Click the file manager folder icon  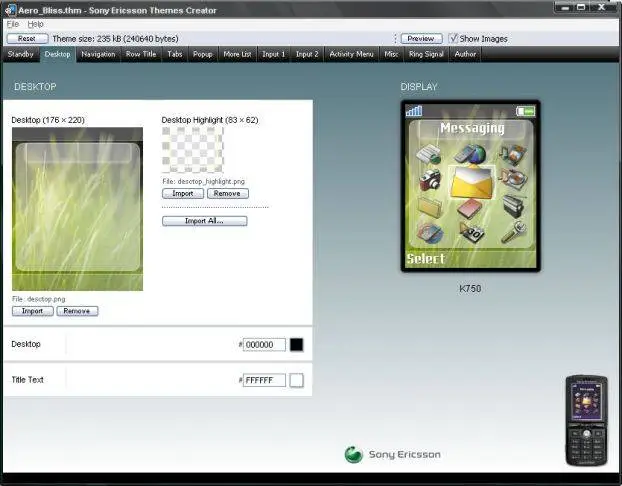[x=430, y=207]
